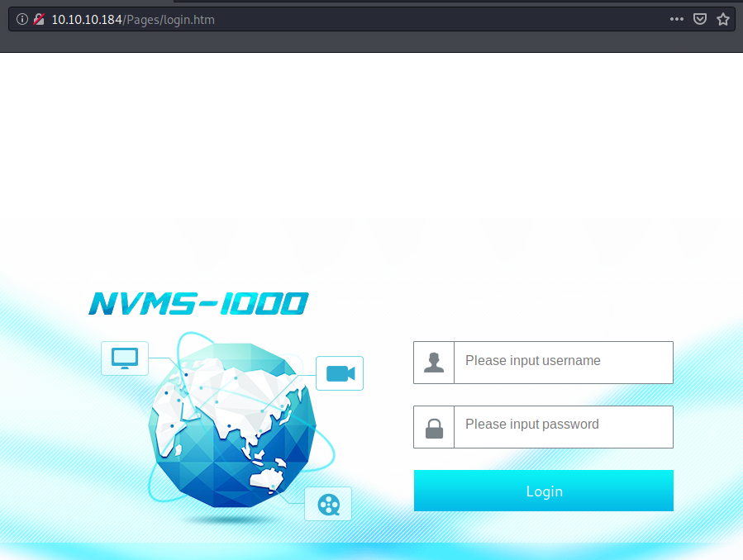Bookmark this page with the star icon
743x560 pixels.
click(x=723, y=19)
